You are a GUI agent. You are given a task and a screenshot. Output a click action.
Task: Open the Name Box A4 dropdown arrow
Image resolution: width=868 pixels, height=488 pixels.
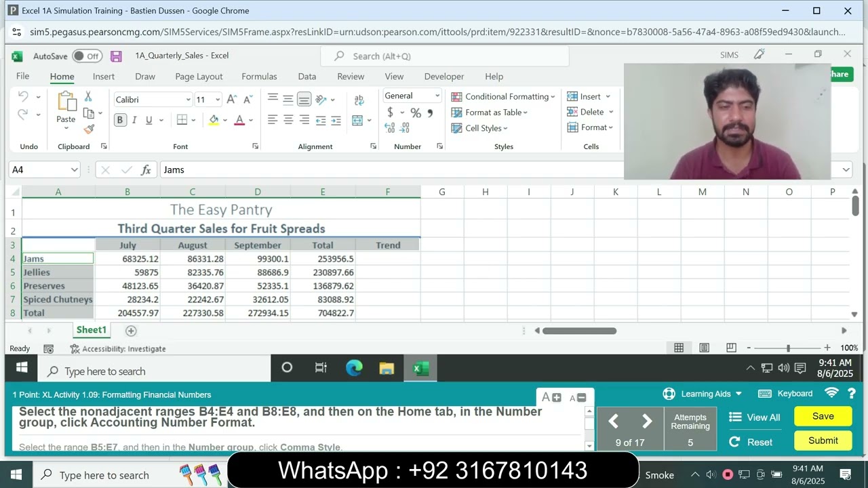(74, 170)
